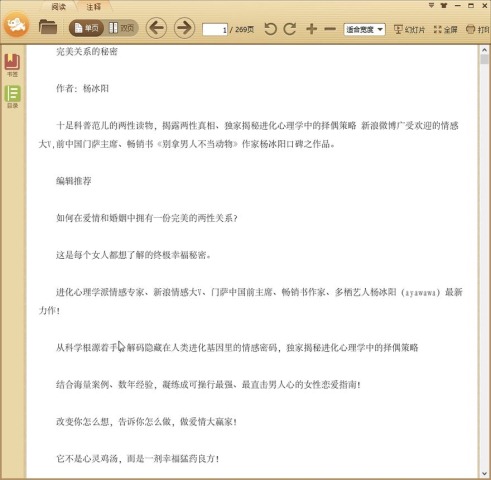The height and width of the screenshot is (480, 491).
Task: Expand the 适合宽度 zoom dropdown
Action: click(x=364, y=30)
